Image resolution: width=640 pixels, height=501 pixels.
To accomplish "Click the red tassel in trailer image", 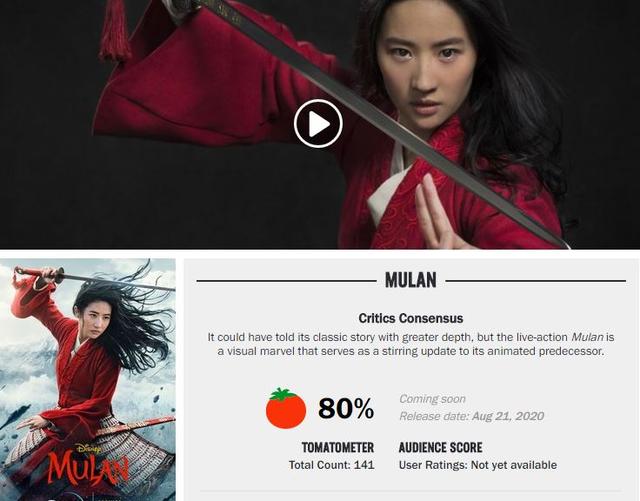I will point(115,31).
